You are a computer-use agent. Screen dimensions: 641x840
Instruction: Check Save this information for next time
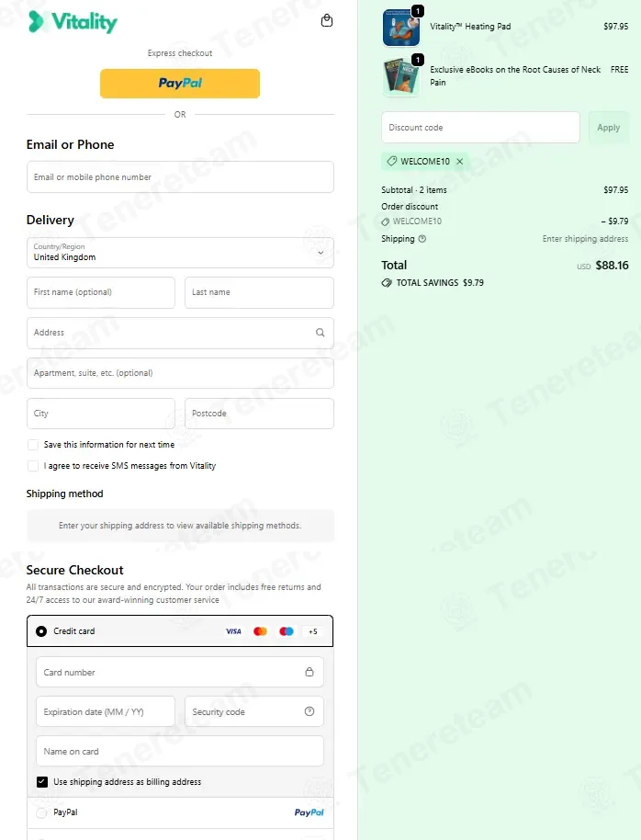tap(33, 445)
